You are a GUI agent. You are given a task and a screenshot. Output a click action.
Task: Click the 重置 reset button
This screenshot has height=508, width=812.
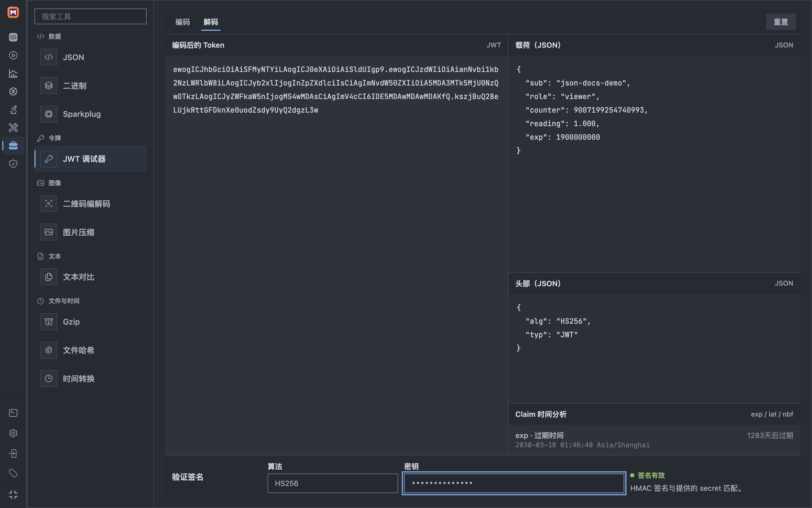tap(781, 22)
